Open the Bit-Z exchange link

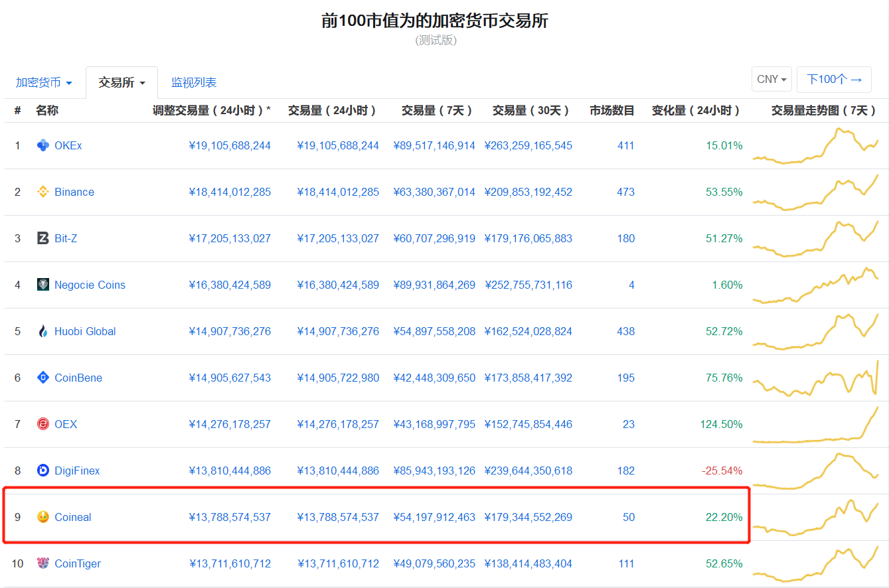click(66, 238)
